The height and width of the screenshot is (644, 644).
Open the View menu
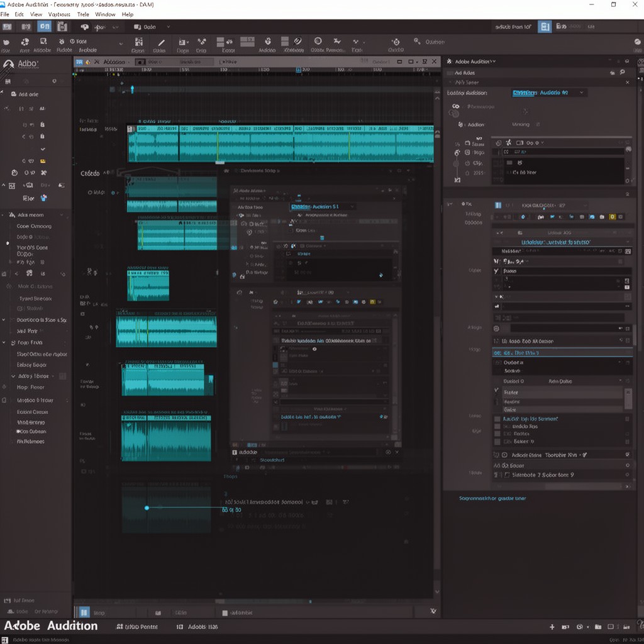(x=36, y=14)
